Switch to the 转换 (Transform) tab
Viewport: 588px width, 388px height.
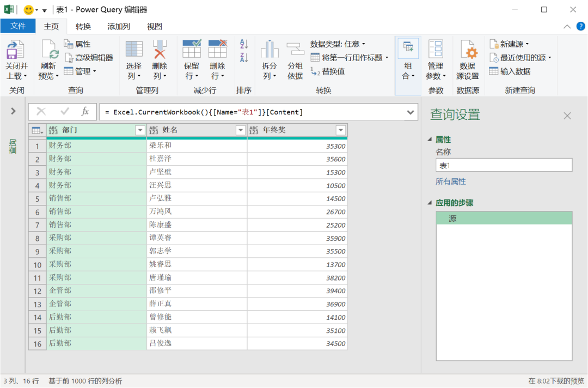83,26
